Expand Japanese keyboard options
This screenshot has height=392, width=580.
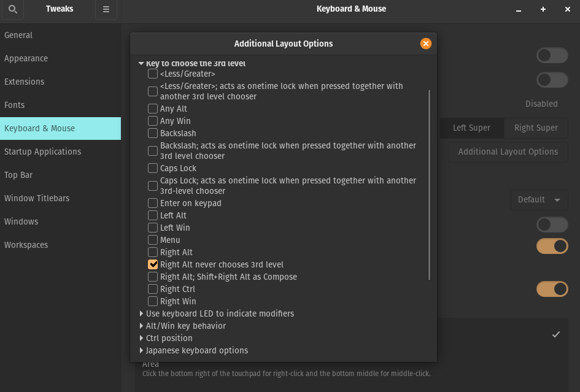coord(142,350)
